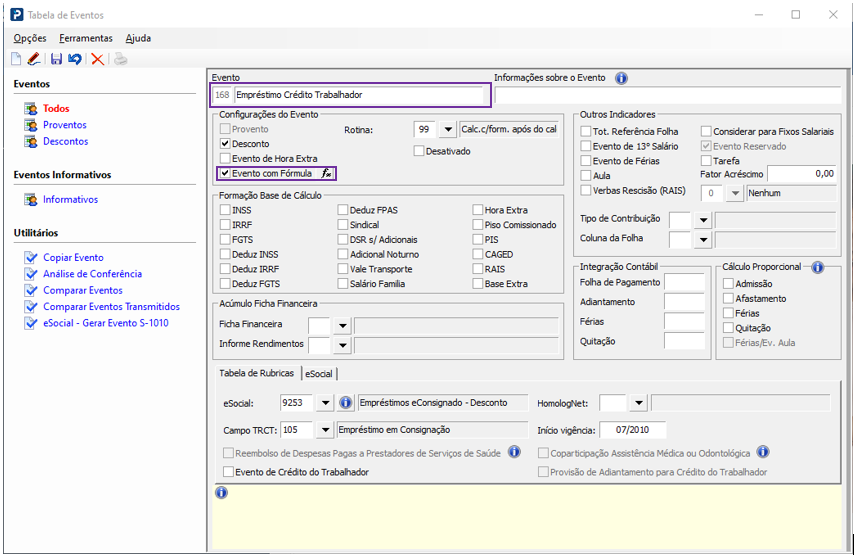Click the Save floppy disk icon
Image resolution: width=854 pixels, height=557 pixels.
[x=56, y=60]
